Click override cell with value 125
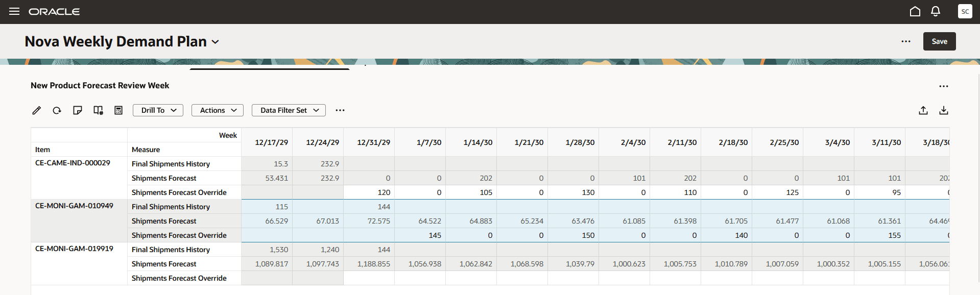980x295 pixels. pyautogui.click(x=778, y=192)
